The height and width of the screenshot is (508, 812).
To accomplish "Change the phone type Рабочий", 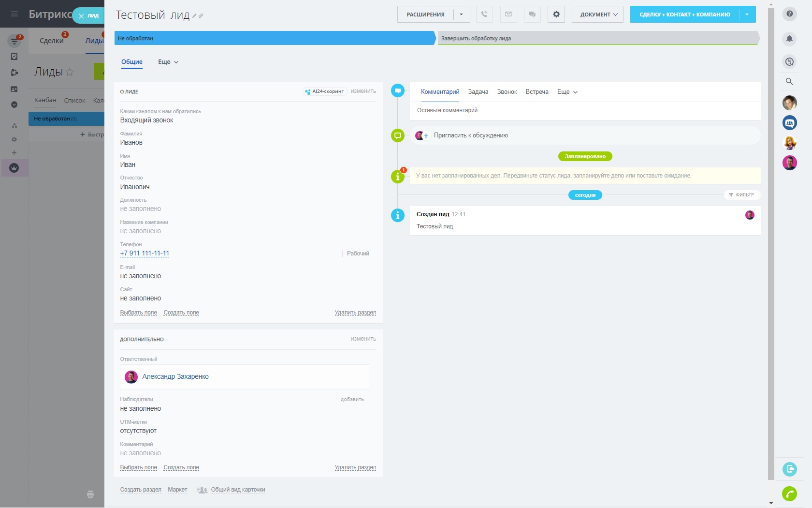I will click(x=358, y=254).
